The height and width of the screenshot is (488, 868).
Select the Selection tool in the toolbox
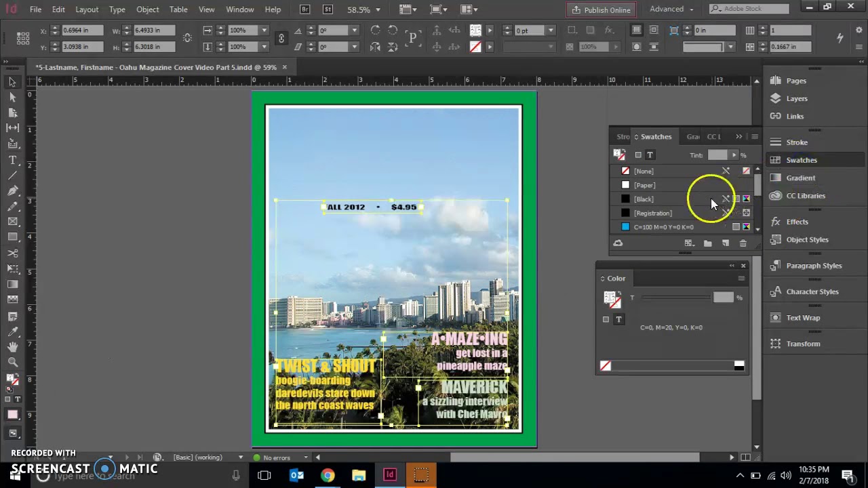[x=12, y=82]
